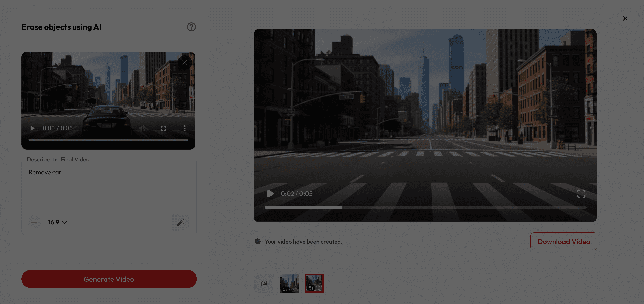The height and width of the screenshot is (304, 644).
Task: Open the help question mark icon
Action: 191,27
